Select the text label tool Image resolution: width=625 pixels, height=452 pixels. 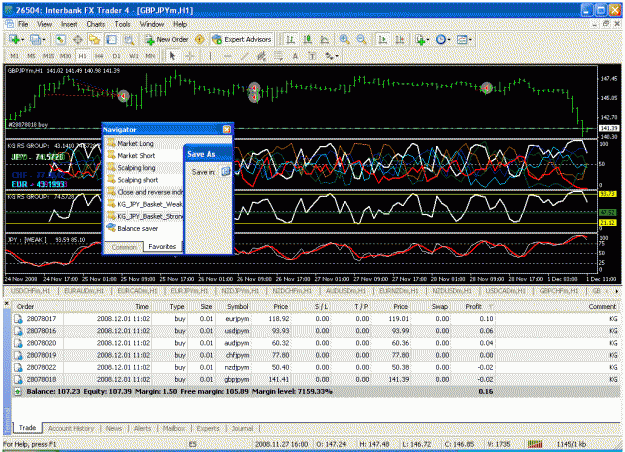point(312,56)
